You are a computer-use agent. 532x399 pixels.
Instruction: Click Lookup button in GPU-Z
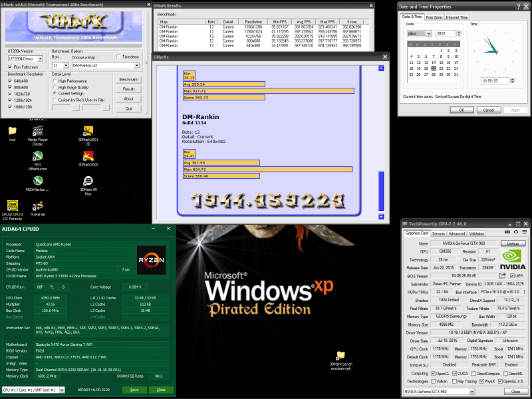(x=513, y=243)
